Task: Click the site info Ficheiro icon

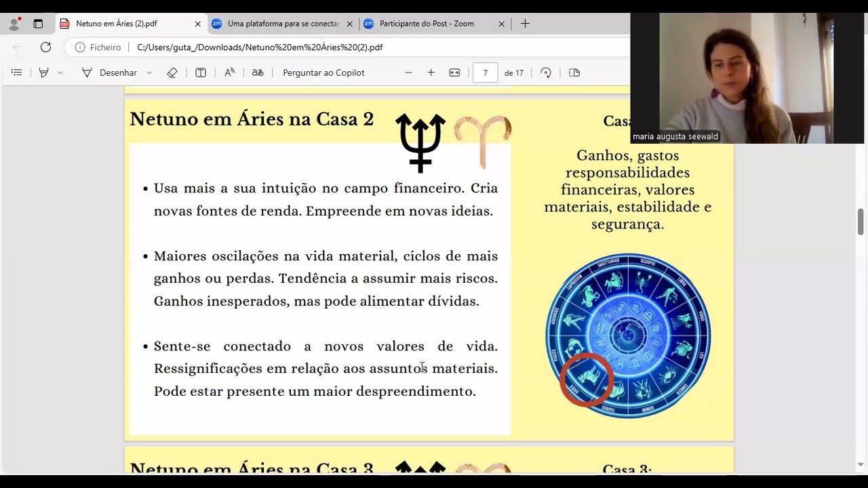Action: 80,47
